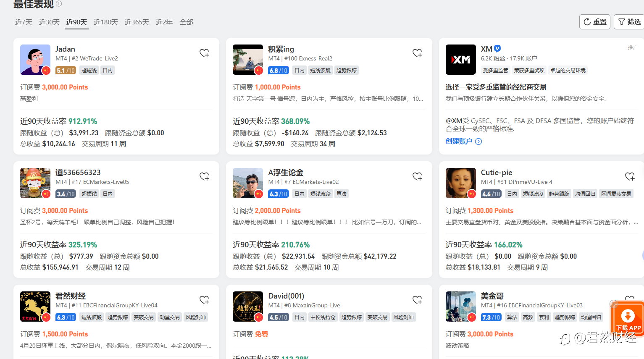Image resolution: width=644 pixels, height=359 pixels.
Task: Switch to the 全部 tab
Action: click(x=186, y=22)
